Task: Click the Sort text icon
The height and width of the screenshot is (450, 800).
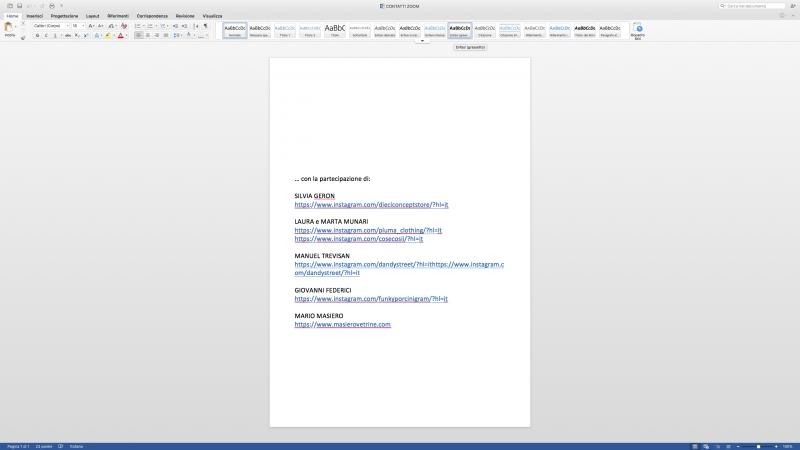Action: [196, 26]
